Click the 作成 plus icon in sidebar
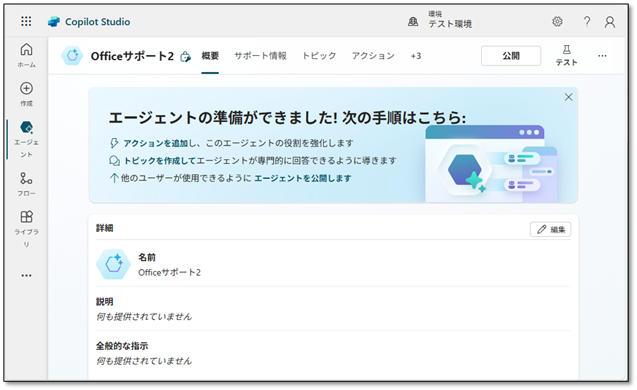The width and height of the screenshot is (637, 390). 26,88
